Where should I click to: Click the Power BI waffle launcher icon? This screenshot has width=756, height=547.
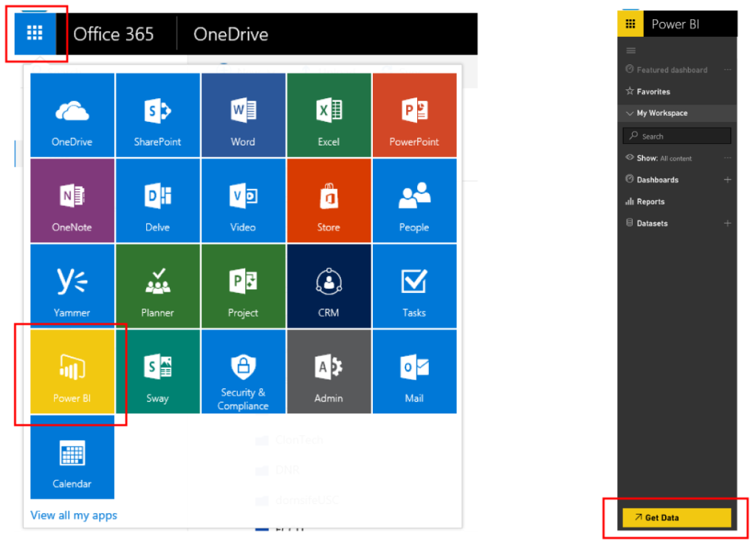(630, 24)
